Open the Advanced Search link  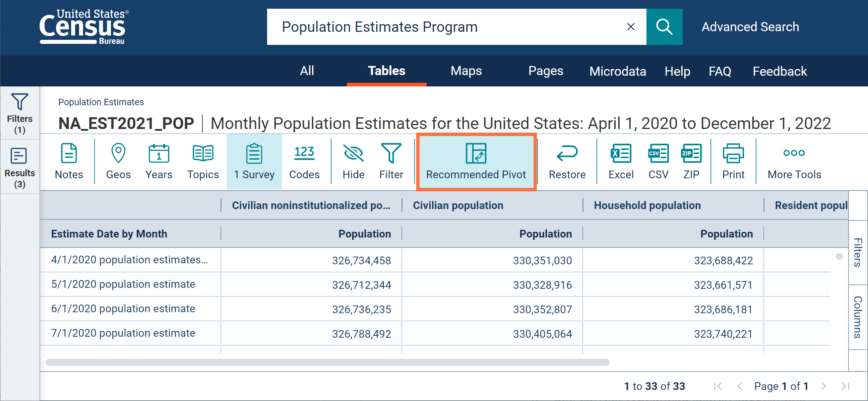click(750, 27)
